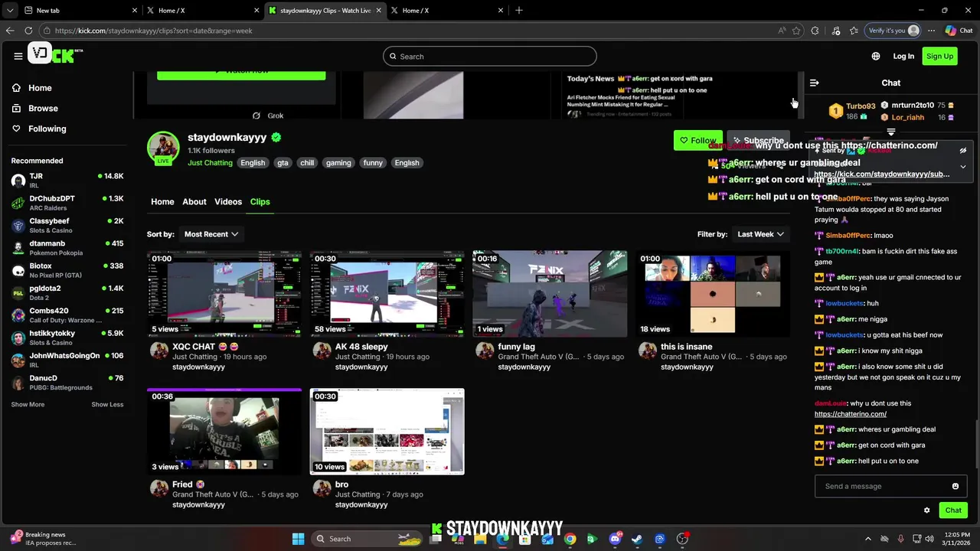Viewport: 980px width, 551px height.
Task: Open the emoji picker in chat input
Action: pos(955,486)
